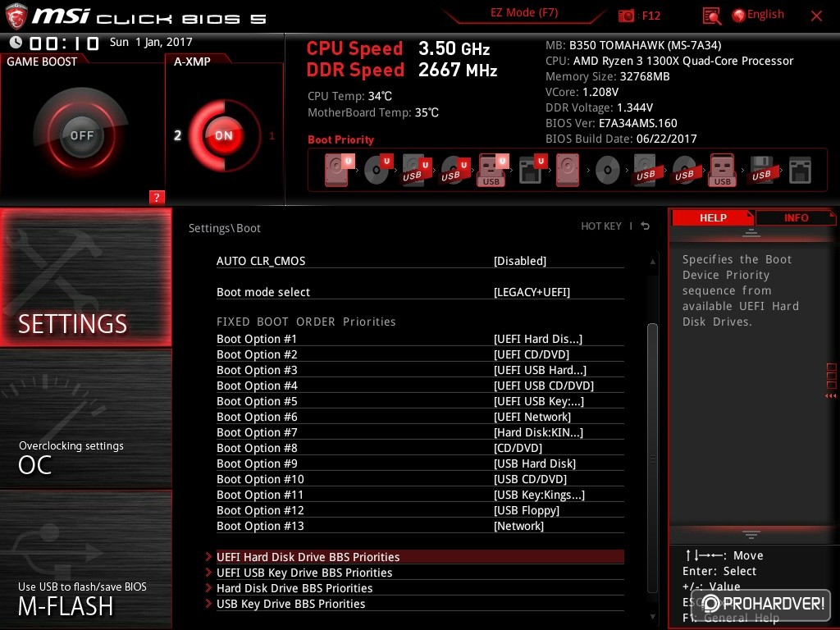Select seventh boot priority icon, legacy hard disk
Screen dimensions: 840x630
pos(568,170)
